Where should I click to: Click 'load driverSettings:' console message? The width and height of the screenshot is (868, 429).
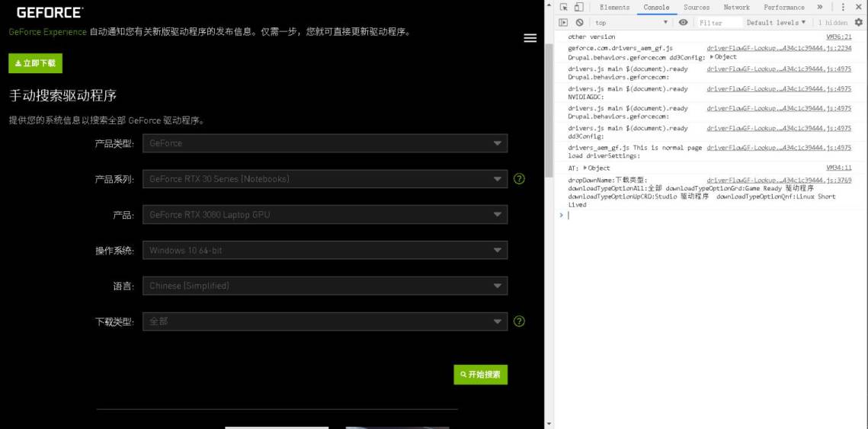(604, 156)
